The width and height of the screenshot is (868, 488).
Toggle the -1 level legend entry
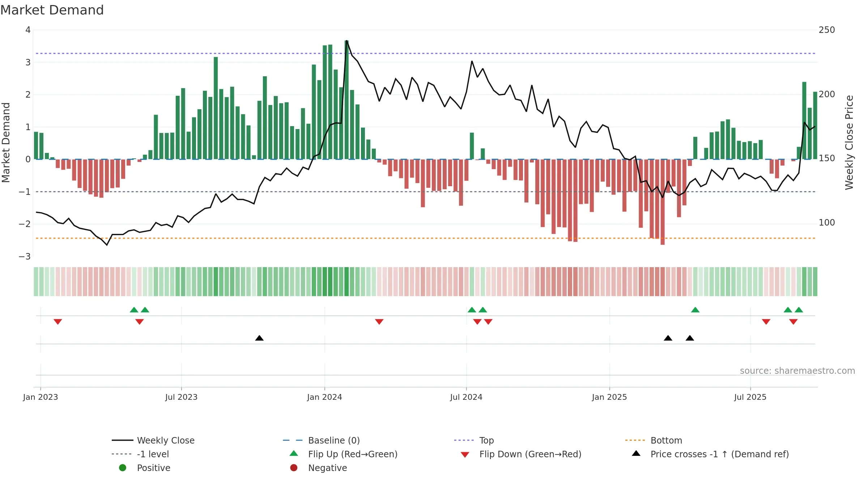(x=140, y=454)
